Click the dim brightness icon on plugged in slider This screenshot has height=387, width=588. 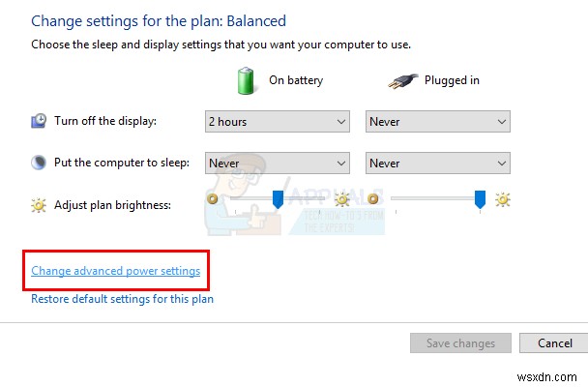[x=373, y=199]
